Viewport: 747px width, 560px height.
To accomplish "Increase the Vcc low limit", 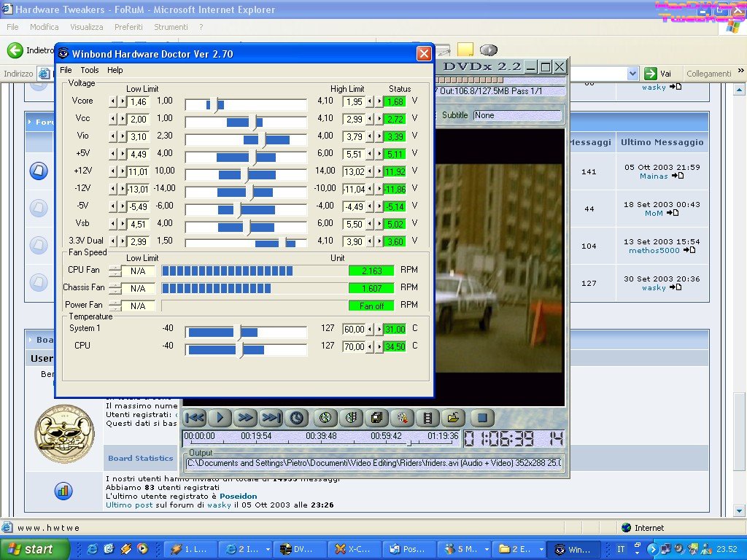I will (x=123, y=119).
